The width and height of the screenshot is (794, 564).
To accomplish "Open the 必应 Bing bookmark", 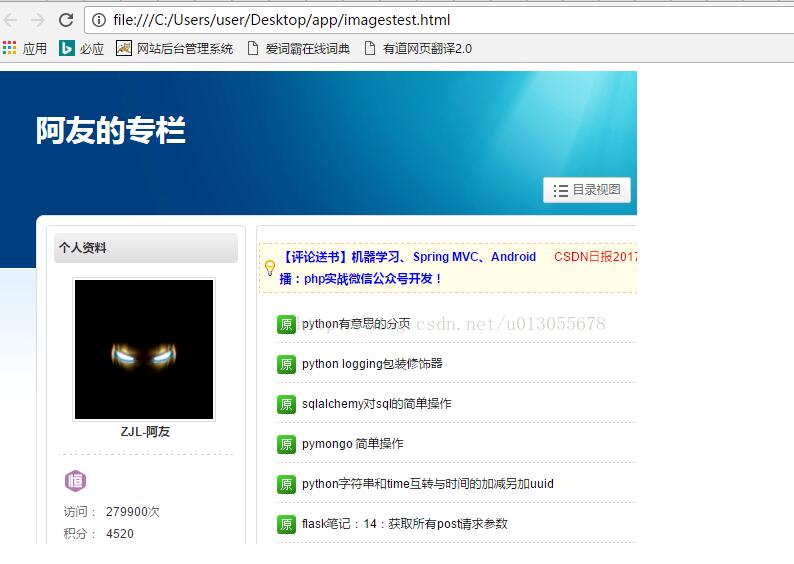I will 82,48.
